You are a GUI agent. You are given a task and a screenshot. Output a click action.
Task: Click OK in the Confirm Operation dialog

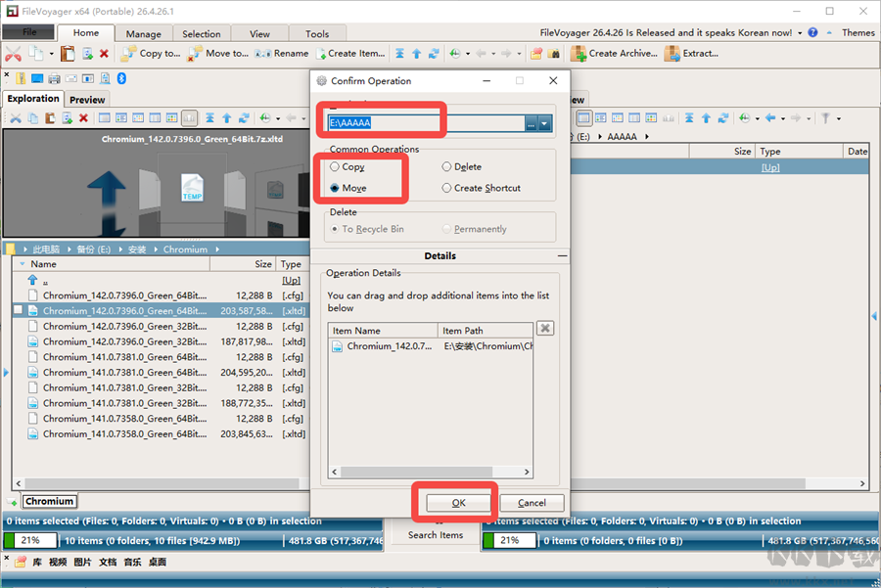(x=458, y=503)
